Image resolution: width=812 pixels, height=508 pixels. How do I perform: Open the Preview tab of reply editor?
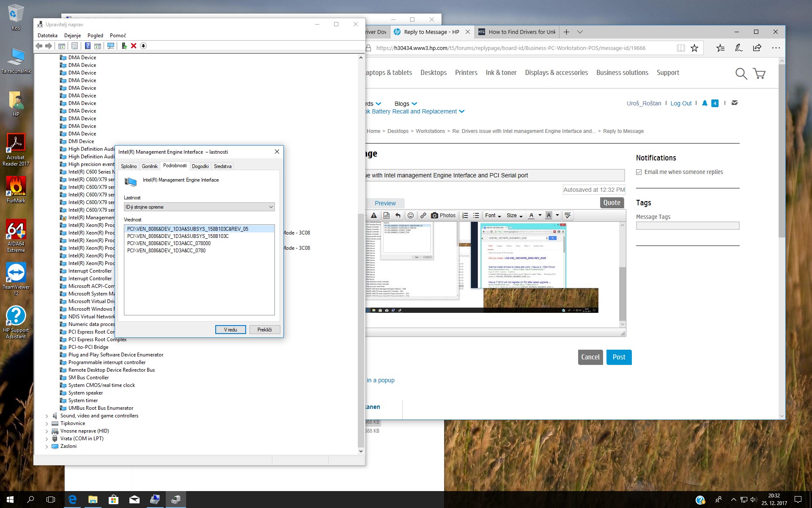click(x=385, y=203)
